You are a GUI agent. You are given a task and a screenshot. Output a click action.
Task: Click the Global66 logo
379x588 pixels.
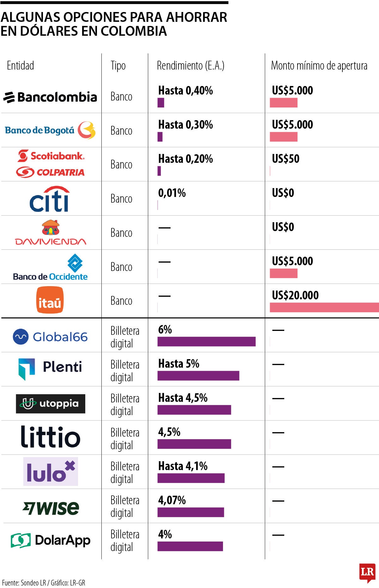(x=50, y=337)
